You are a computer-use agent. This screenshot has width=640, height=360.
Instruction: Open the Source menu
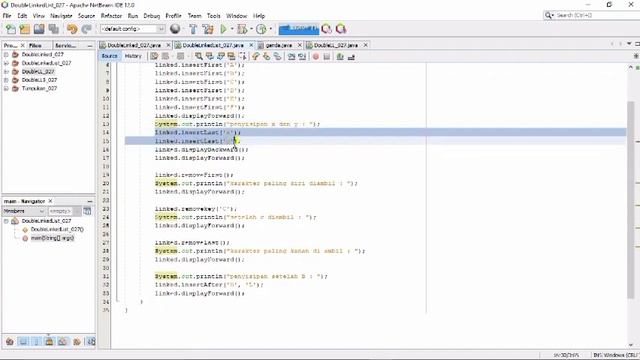click(x=86, y=16)
